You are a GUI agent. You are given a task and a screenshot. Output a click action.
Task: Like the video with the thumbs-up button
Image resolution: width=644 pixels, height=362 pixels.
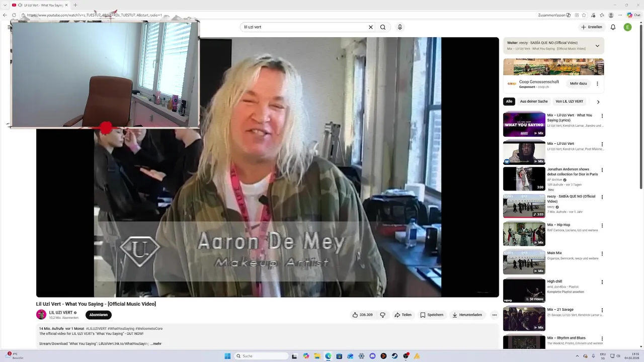[362, 315]
